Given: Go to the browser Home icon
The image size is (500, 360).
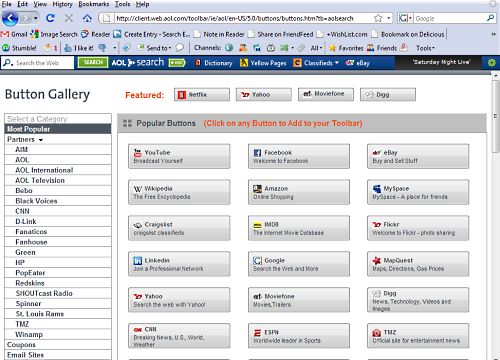Looking at the screenshot, I should click(x=87, y=18).
